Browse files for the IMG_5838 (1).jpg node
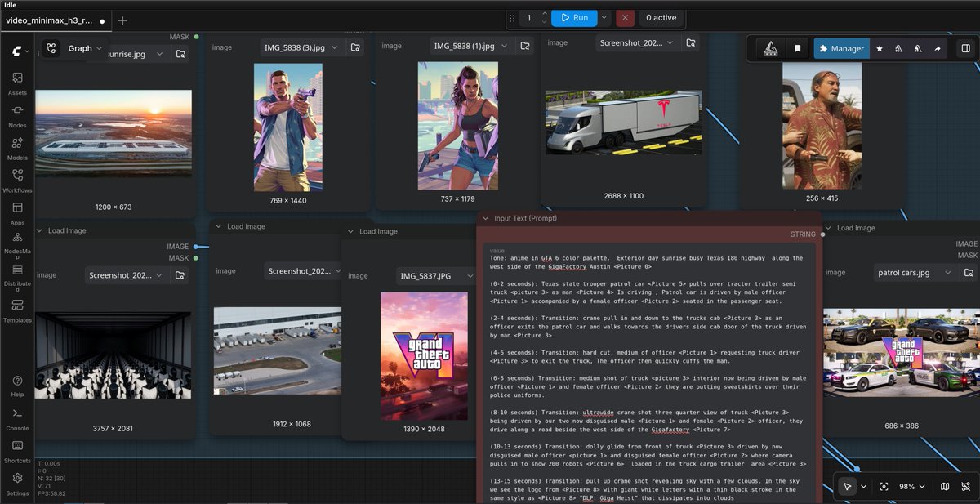 pyautogui.click(x=523, y=46)
